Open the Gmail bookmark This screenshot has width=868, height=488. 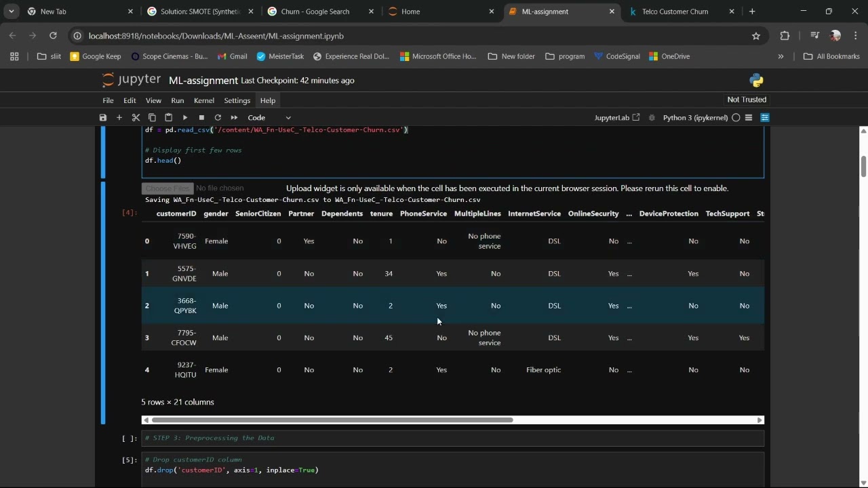pos(232,56)
